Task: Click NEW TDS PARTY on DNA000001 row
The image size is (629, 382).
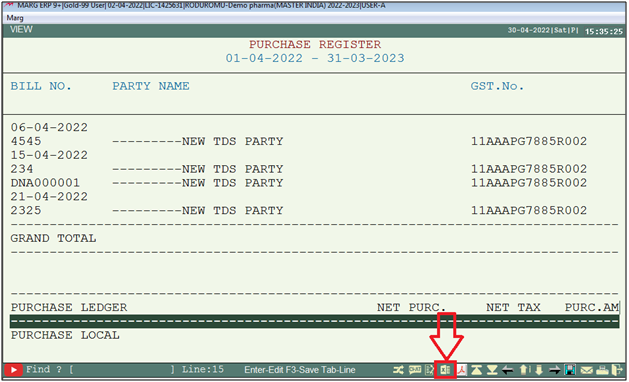Action: 233,183
